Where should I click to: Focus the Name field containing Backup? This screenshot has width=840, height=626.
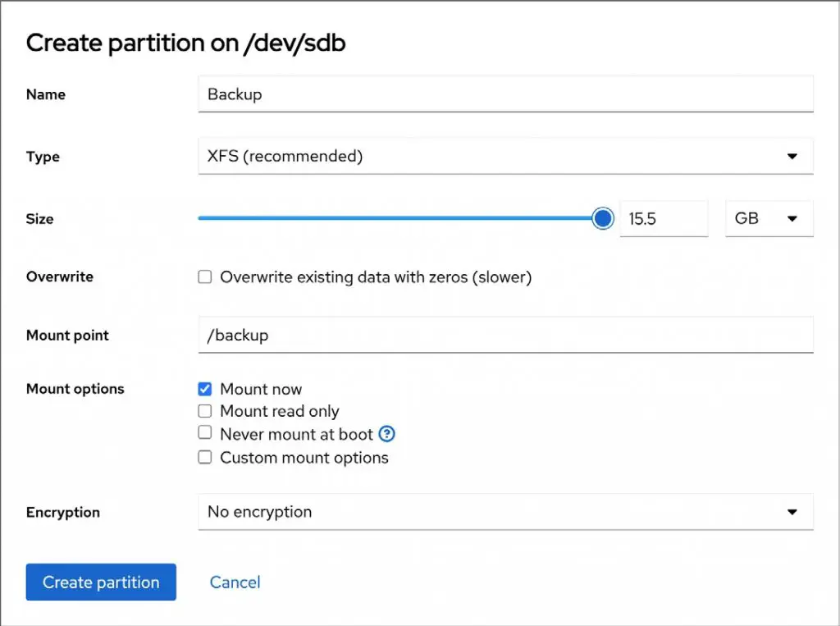click(505, 94)
